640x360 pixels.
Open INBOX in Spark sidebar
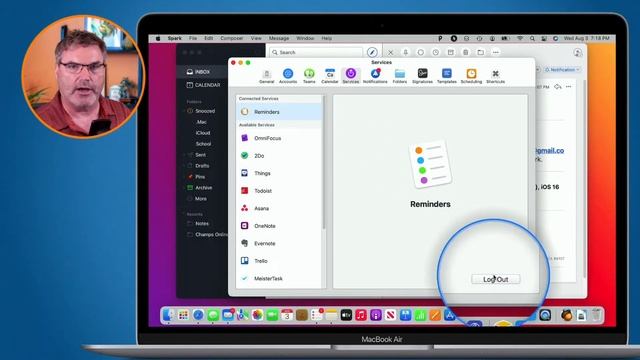[x=198, y=72]
